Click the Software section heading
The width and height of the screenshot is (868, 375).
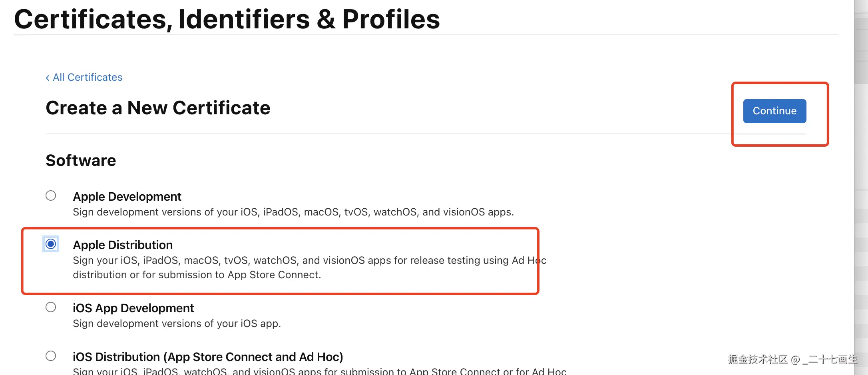81,160
